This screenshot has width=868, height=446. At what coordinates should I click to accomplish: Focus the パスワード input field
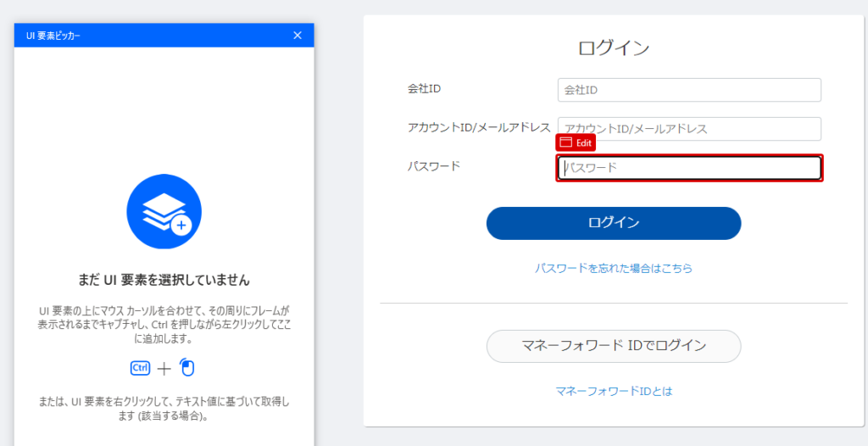[689, 168]
